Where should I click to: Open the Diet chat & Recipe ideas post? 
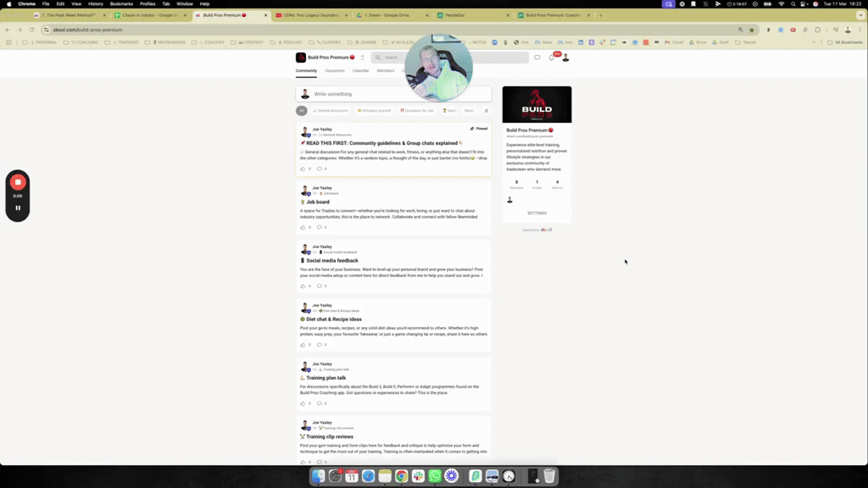click(x=334, y=319)
